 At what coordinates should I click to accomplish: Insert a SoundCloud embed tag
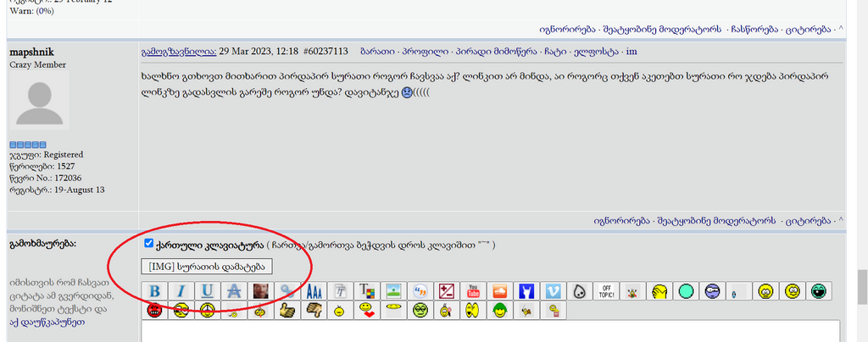click(x=500, y=291)
